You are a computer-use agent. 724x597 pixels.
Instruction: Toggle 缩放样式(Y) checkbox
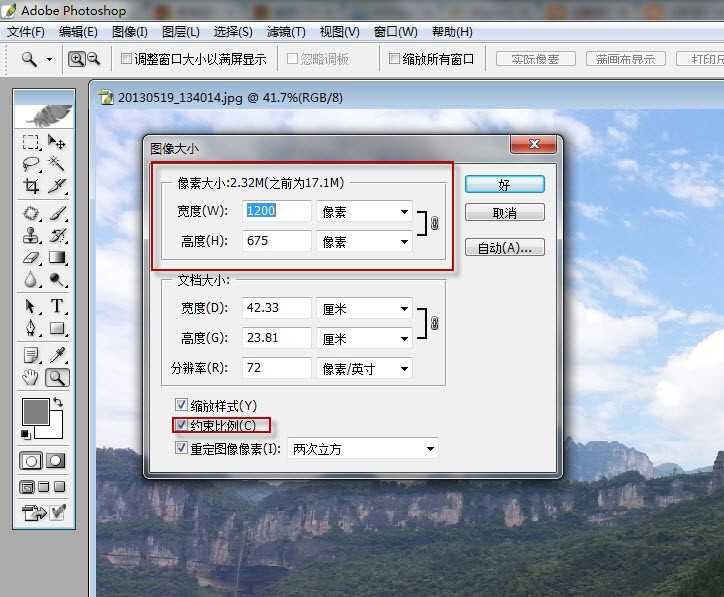(x=181, y=405)
